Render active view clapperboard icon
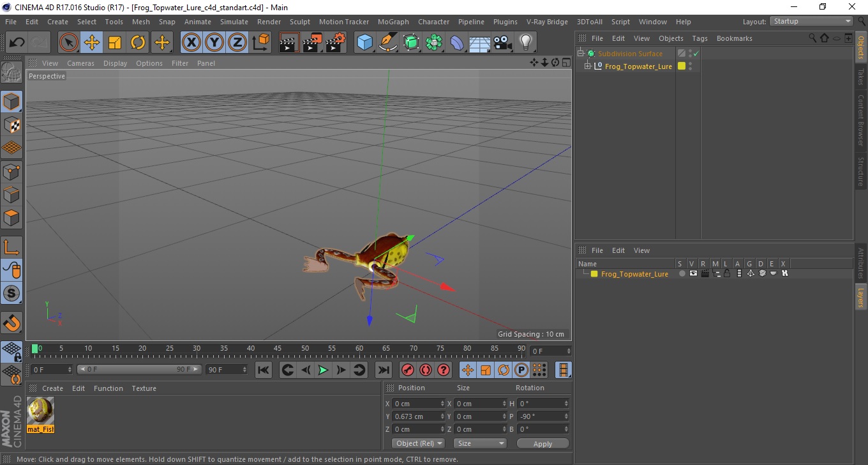 coord(289,43)
